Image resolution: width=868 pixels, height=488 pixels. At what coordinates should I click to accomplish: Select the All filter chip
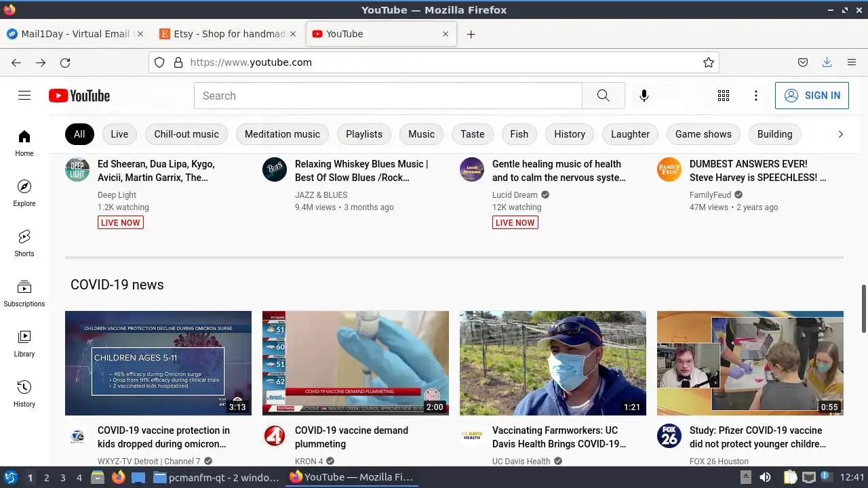tap(79, 134)
